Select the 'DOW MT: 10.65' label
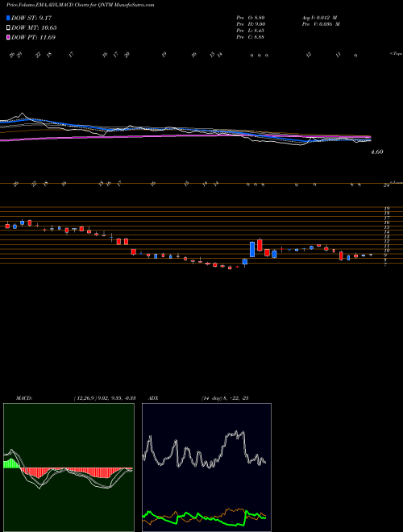This screenshot has width=403, height=532. tap(34, 28)
